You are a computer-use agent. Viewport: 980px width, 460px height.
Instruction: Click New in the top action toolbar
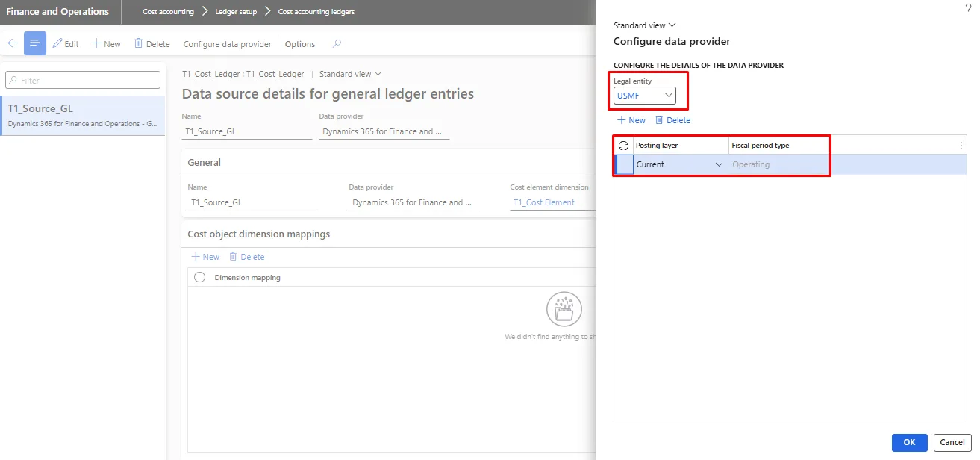(106, 44)
